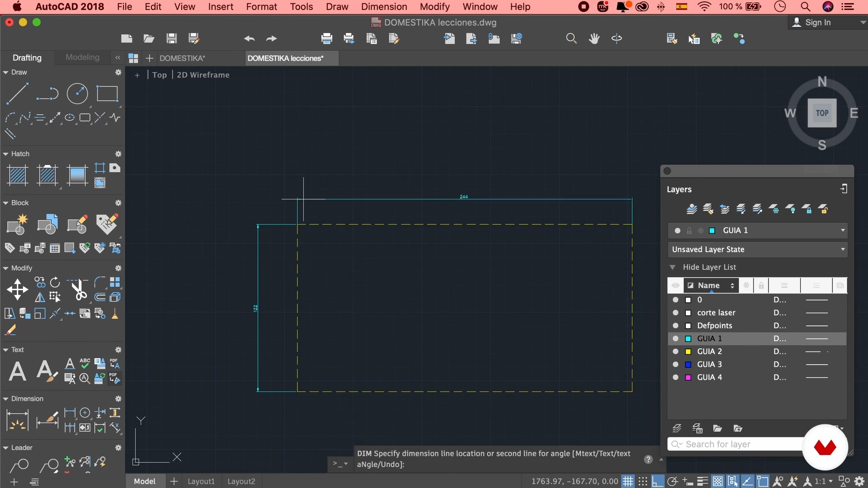Sort layers by Name column header
Viewport: 868px width, 488px height.
711,286
